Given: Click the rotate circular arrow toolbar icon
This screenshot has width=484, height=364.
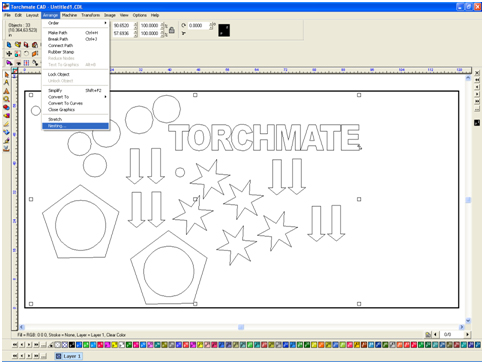Looking at the screenshot, I should pos(26,54).
